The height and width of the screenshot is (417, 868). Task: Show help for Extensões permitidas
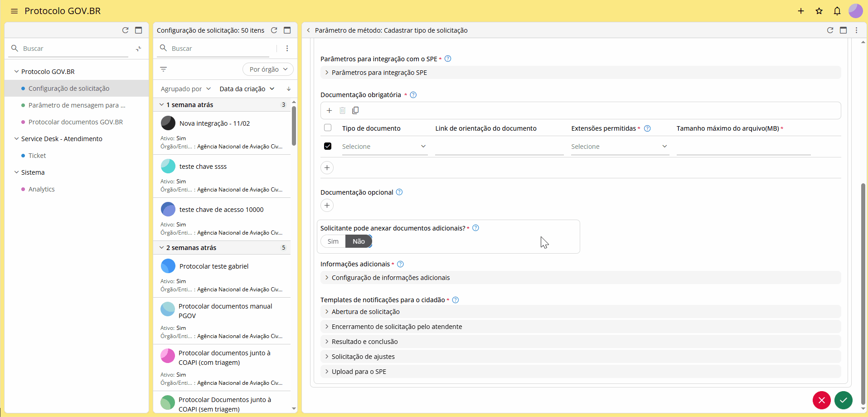coord(648,128)
